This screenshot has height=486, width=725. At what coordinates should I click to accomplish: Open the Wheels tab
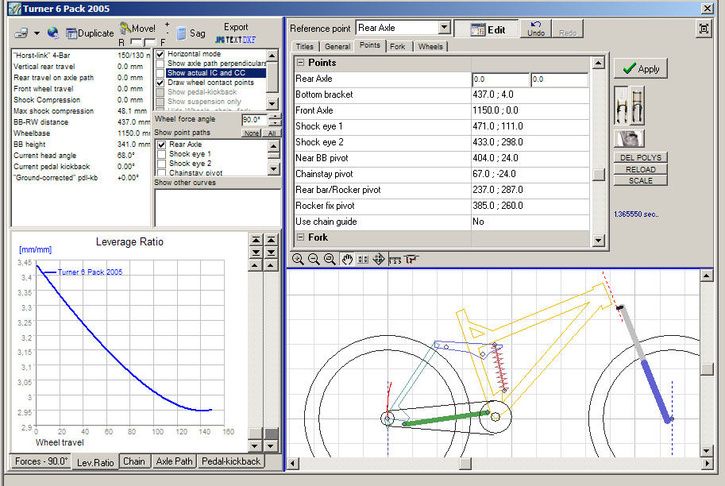[430, 46]
